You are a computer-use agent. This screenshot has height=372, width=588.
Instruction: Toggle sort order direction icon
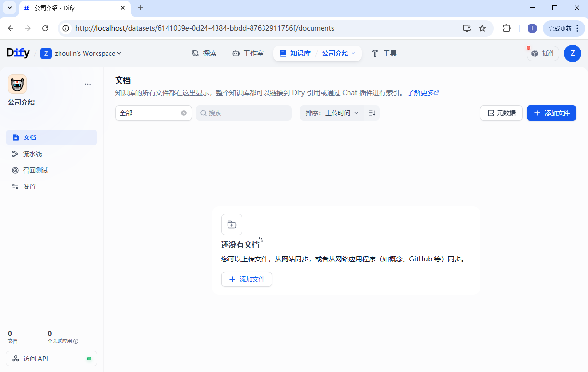point(372,113)
